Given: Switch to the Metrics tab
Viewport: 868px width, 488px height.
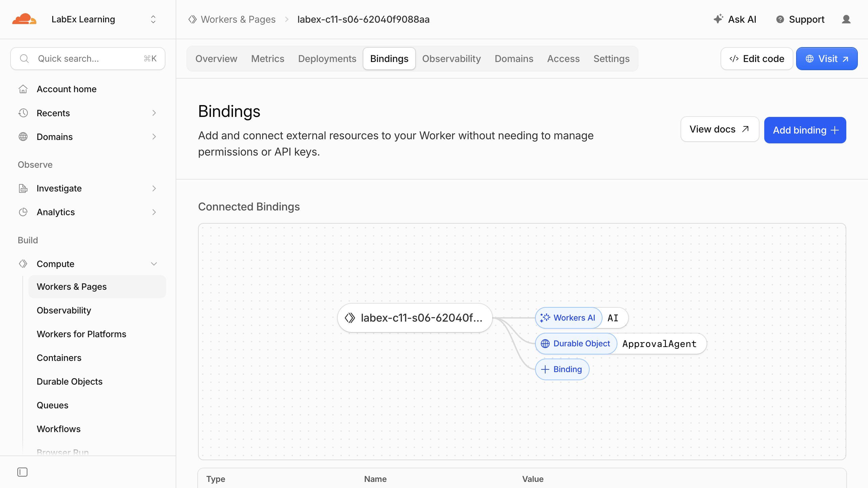Looking at the screenshot, I should [268, 59].
